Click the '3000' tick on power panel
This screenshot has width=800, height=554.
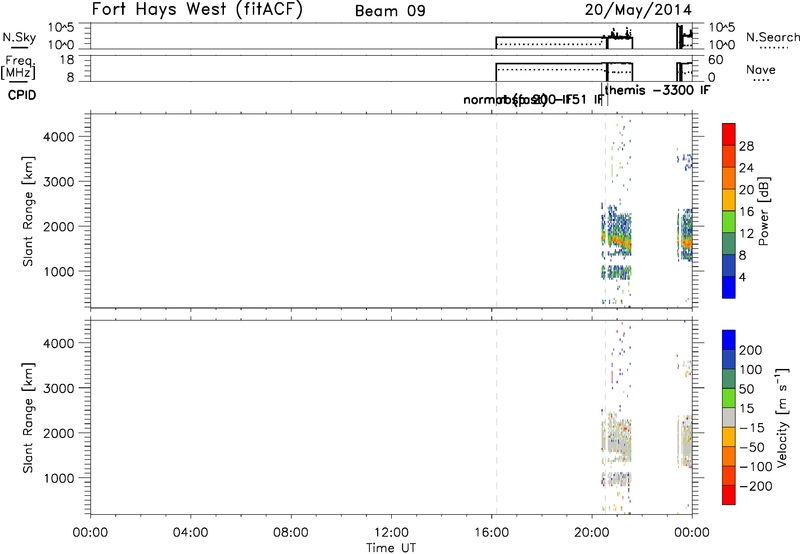(59, 182)
